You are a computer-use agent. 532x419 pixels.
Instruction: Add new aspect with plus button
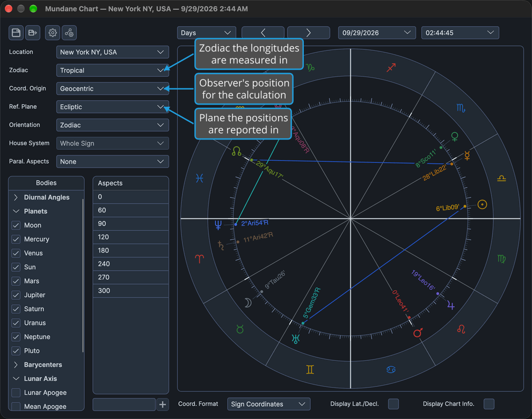(163, 405)
